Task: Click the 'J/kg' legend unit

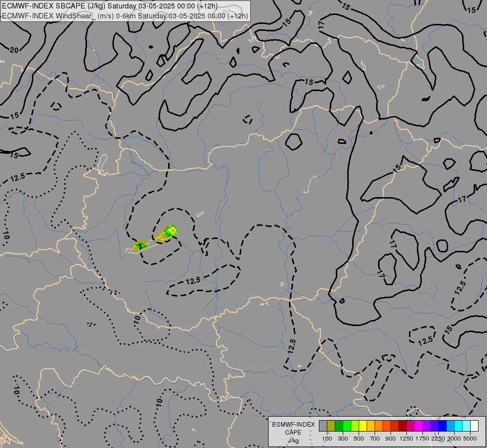Action: [293, 441]
